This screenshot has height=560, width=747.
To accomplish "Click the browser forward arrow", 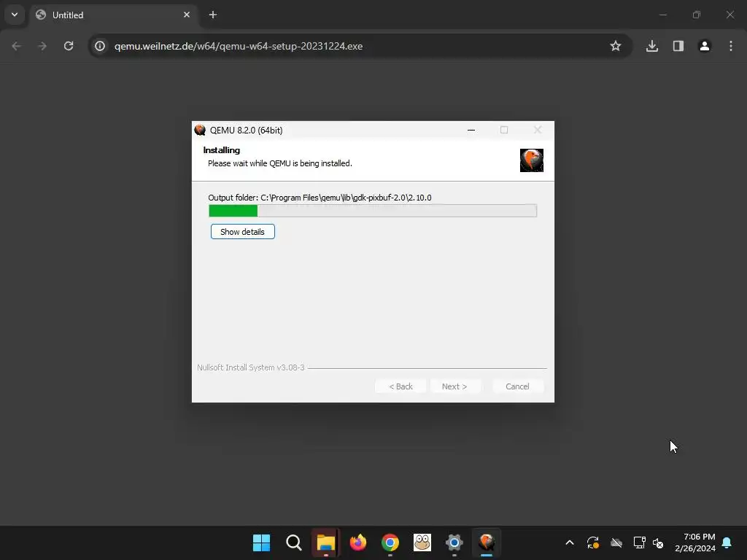I will [42, 46].
